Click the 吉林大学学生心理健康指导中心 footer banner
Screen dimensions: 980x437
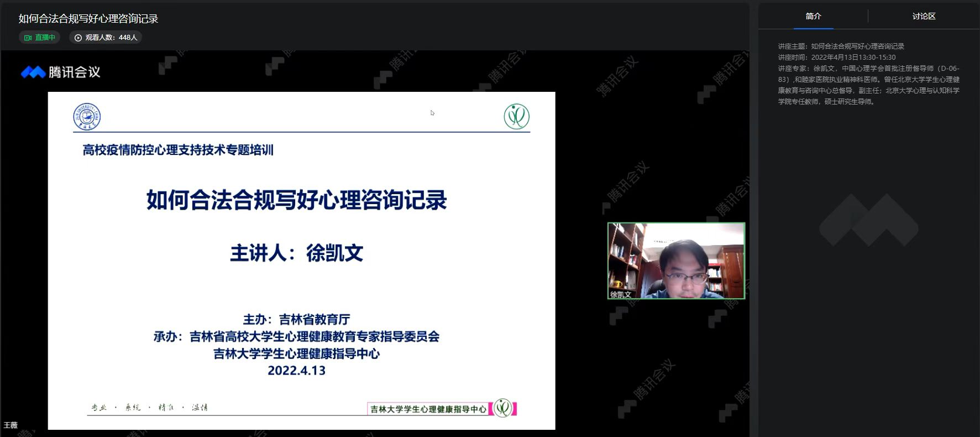[x=428, y=409]
